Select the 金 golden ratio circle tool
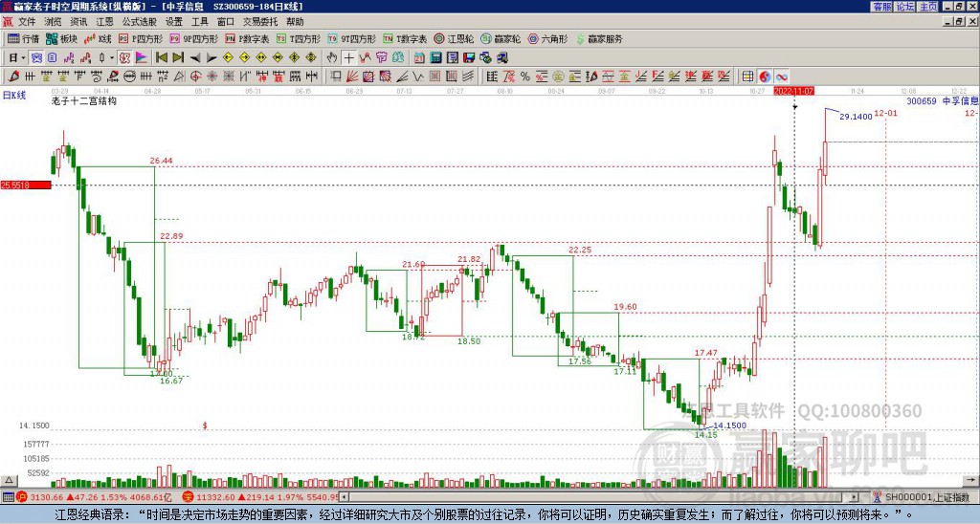 558,76
